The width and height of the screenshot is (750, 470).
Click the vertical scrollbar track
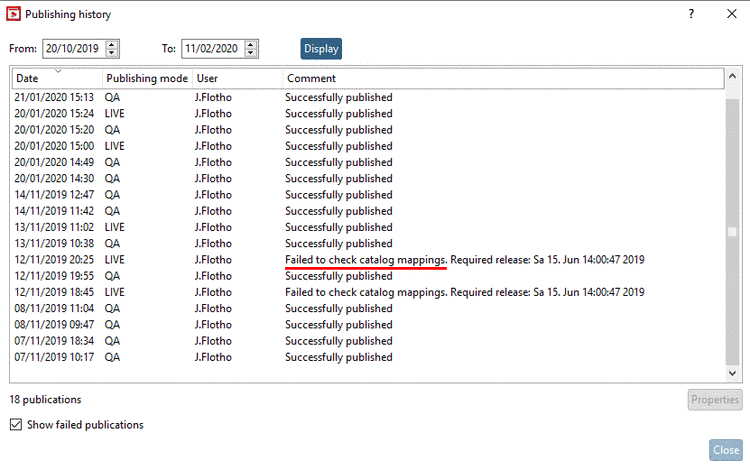click(x=732, y=231)
